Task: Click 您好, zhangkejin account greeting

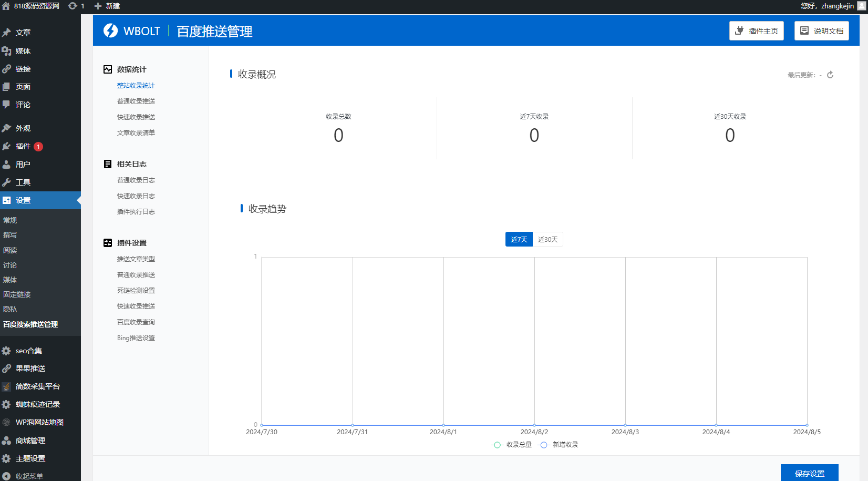Action: [827, 6]
